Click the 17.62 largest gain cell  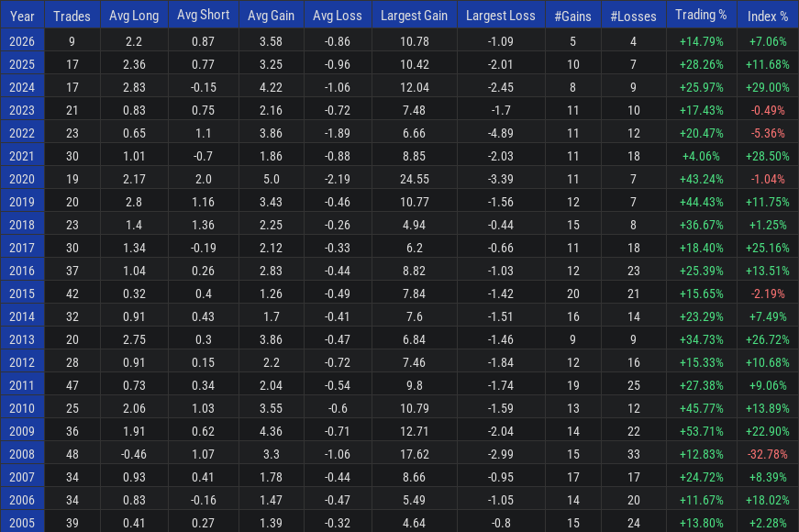[x=415, y=454]
